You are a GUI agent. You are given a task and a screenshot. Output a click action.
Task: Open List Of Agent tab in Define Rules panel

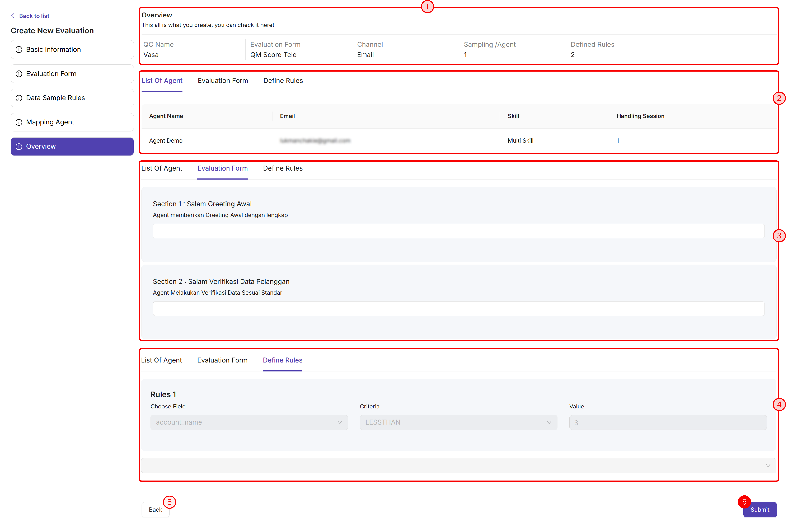tap(161, 360)
